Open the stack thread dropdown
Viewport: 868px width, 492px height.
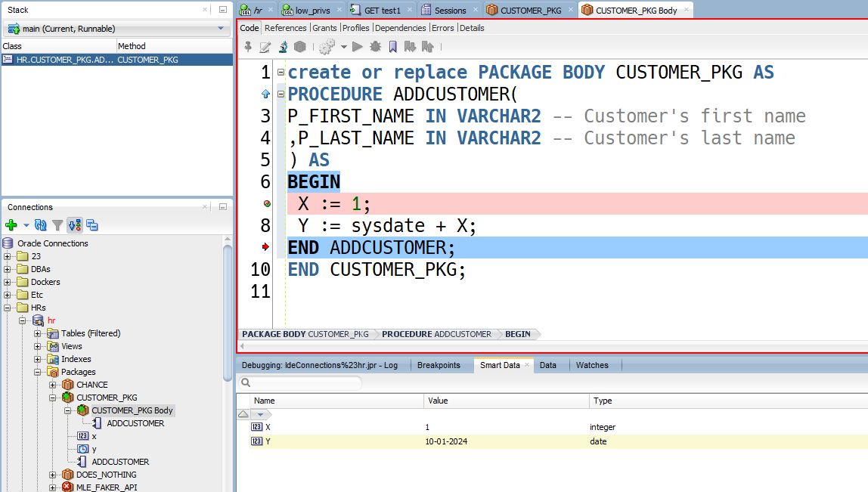pos(221,28)
